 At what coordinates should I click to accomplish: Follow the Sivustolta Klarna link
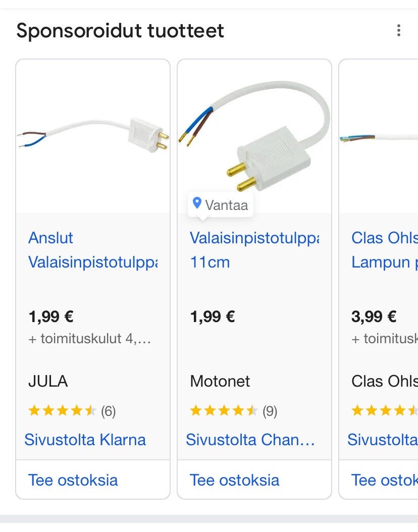(x=85, y=440)
